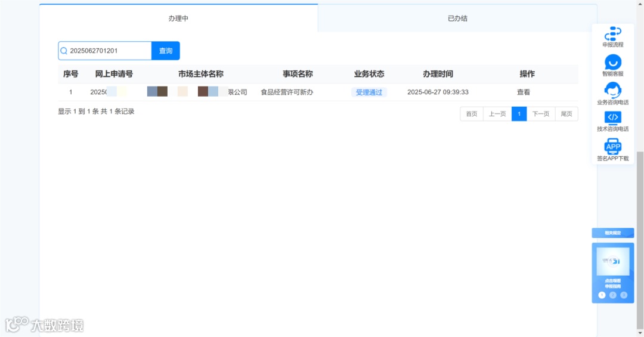Click the 办理时间 column header
Screen dimensions: 644x337
pyautogui.click(x=438, y=74)
